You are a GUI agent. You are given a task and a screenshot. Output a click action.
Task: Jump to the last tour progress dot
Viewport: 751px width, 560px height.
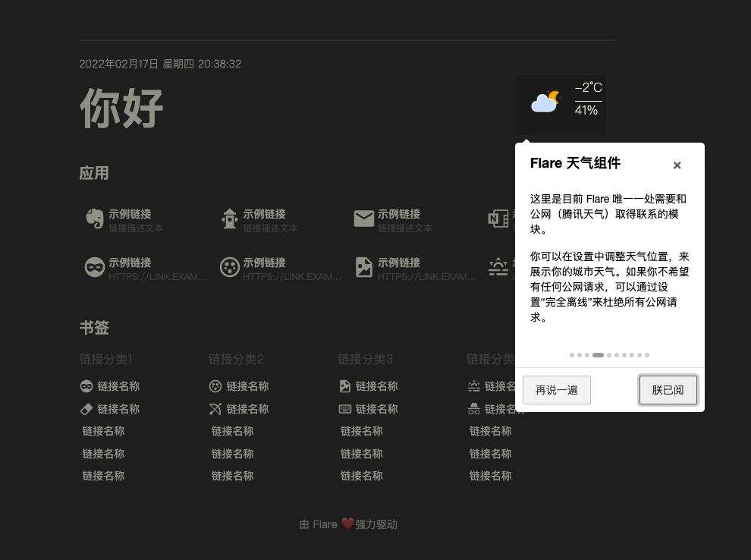tap(647, 355)
